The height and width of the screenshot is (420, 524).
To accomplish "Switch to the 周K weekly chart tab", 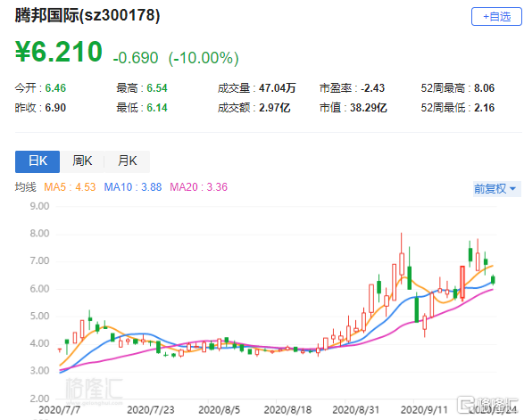I will click(82, 161).
